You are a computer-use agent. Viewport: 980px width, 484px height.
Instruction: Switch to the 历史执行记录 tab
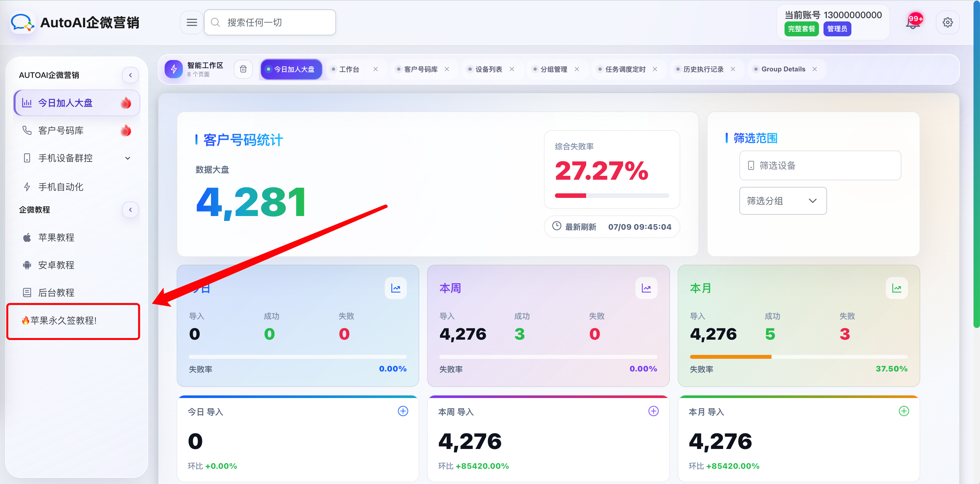click(x=703, y=69)
